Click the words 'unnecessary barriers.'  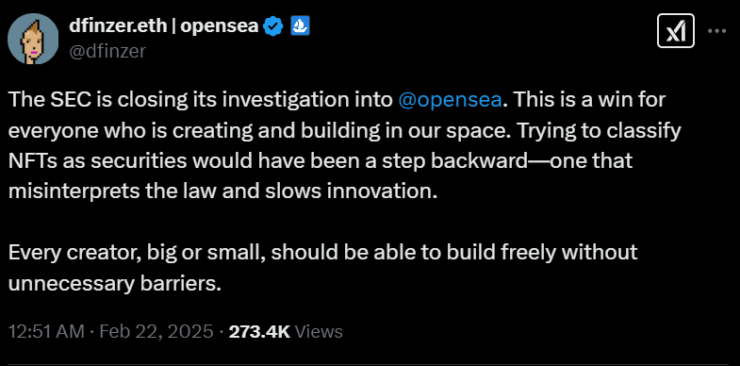click(x=115, y=283)
